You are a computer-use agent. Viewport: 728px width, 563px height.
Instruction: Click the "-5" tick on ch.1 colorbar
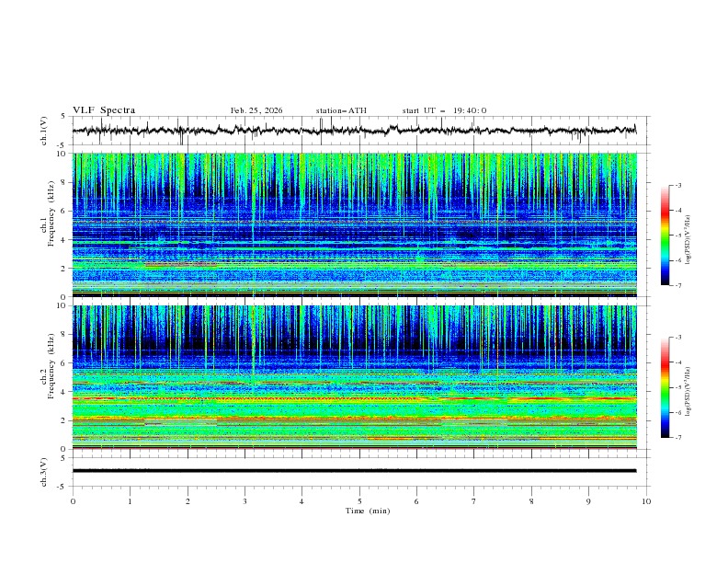678,236
